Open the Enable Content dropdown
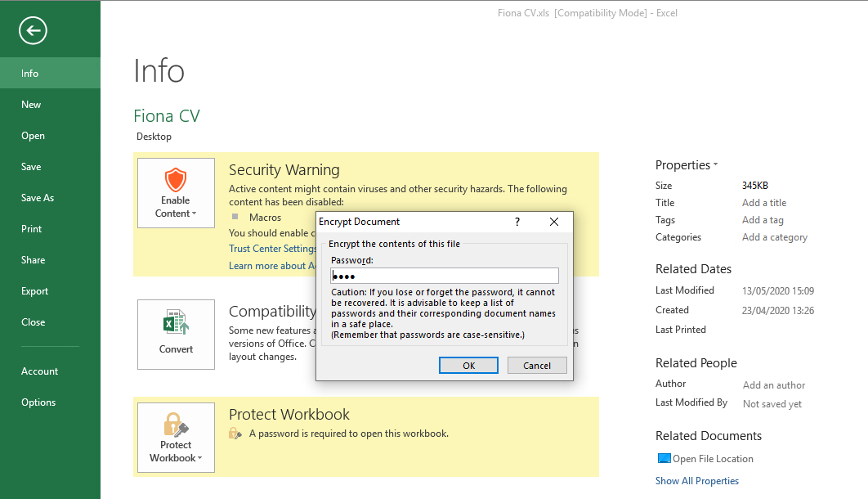The height and width of the screenshot is (499, 868). click(x=176, y=193)
